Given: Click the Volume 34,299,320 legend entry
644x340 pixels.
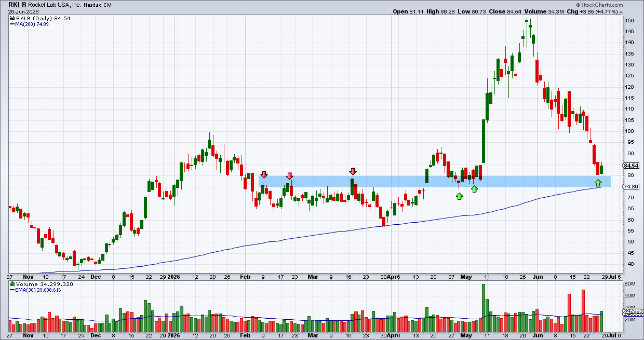Looking at the screenshot, I should (42, 284).
